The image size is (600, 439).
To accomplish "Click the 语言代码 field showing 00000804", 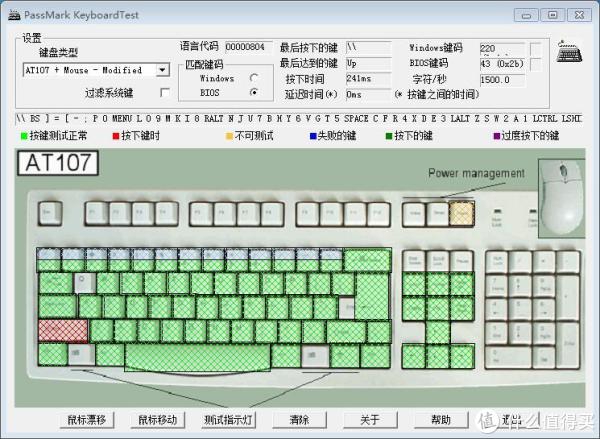I will pos(249,47).
